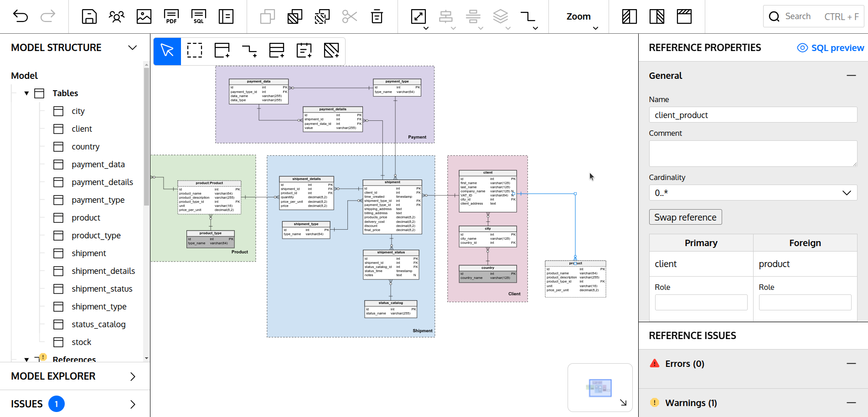Open the horizontal align tool

point(446,16)
